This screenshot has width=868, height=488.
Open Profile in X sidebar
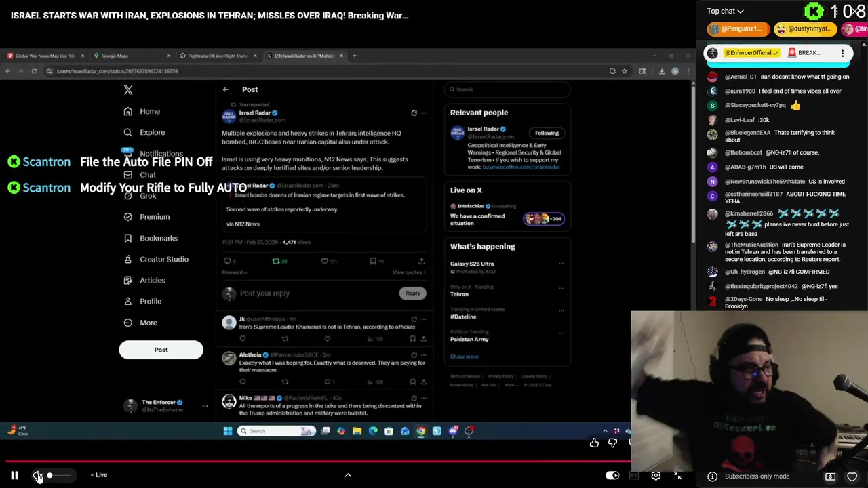point(142,301)
